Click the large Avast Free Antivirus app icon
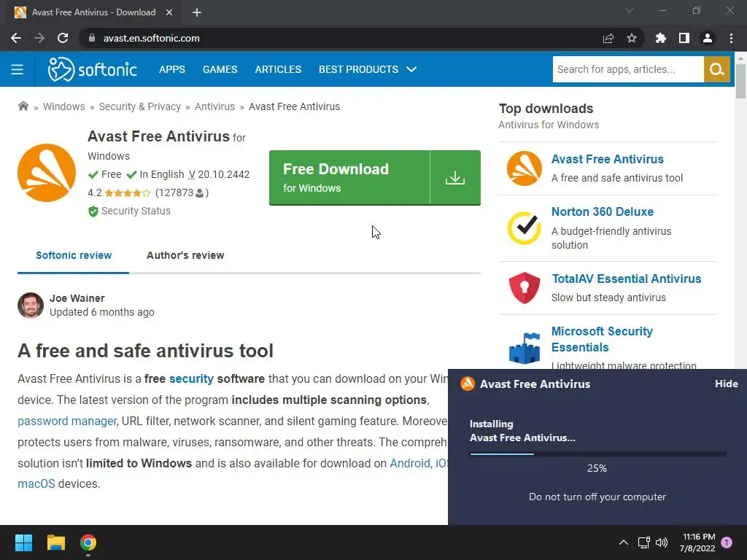This screenshot has height=560, width=747. (x=47, y=172)
